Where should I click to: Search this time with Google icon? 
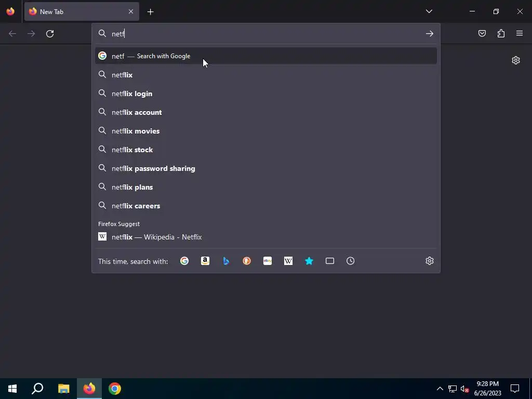tap(184, 261)
